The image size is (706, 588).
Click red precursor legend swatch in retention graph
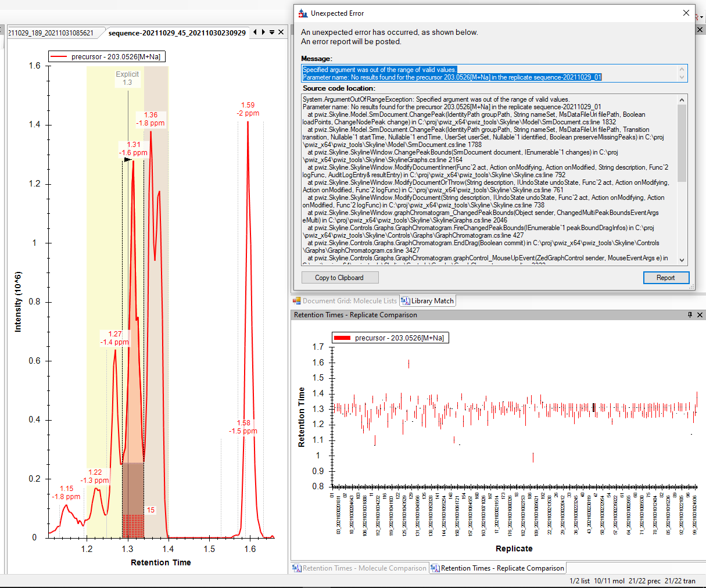pyautogui.click(x=342, y=338)
